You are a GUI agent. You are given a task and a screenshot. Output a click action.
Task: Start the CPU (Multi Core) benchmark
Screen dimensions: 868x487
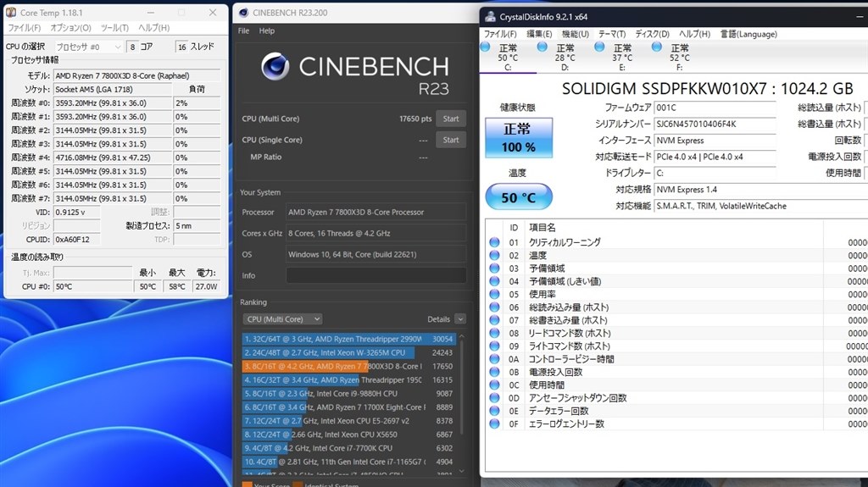tap(451, 119)
